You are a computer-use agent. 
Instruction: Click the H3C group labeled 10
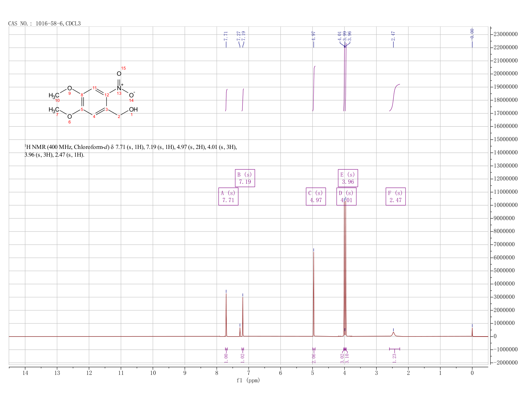tap(54, 95)
